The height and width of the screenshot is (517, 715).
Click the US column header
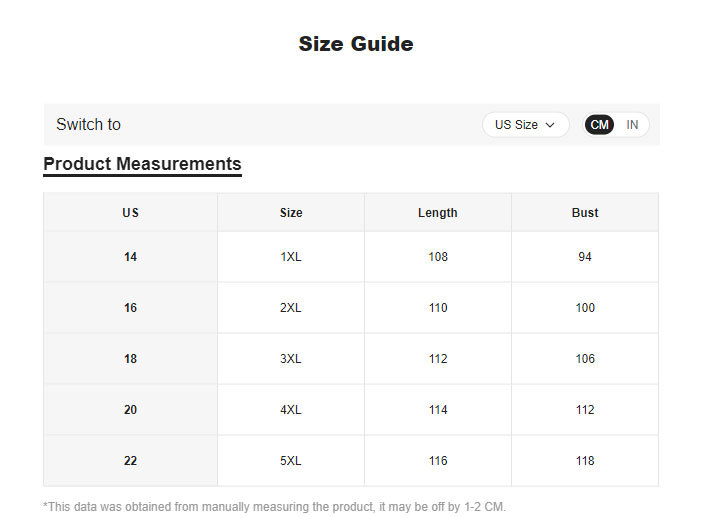coord(130,213)
